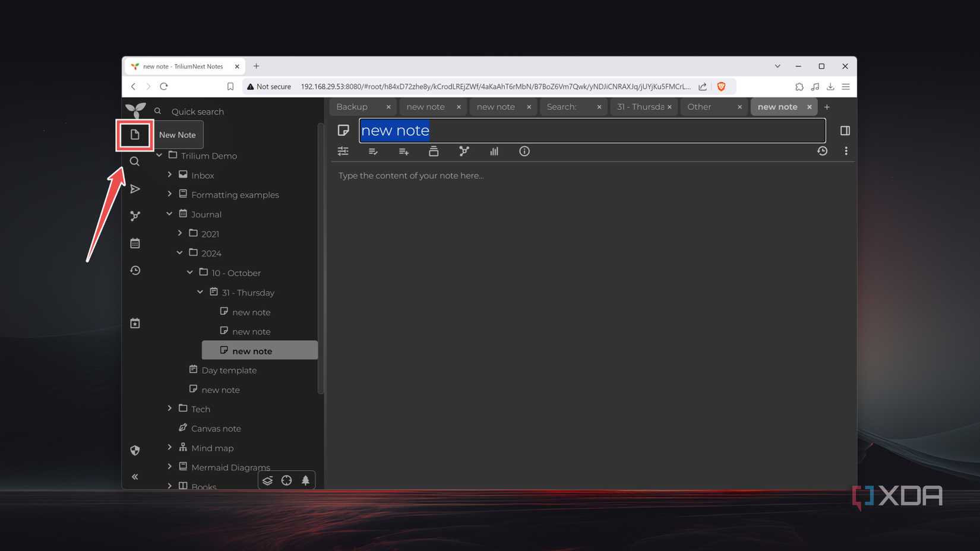Expand the Tech folder in the tree

170,408
